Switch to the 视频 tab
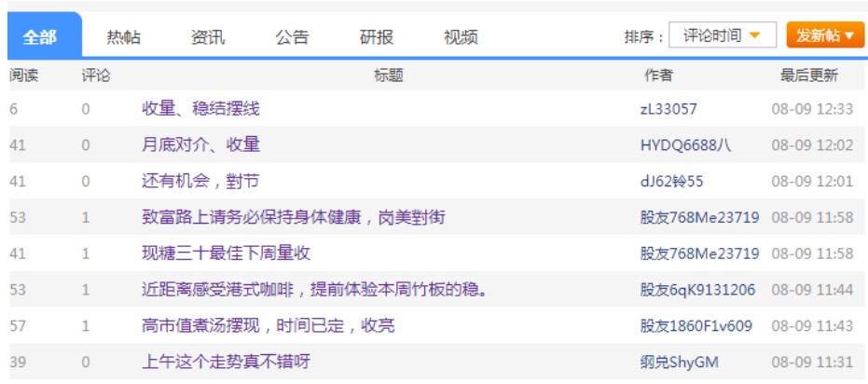 [461, 37]
